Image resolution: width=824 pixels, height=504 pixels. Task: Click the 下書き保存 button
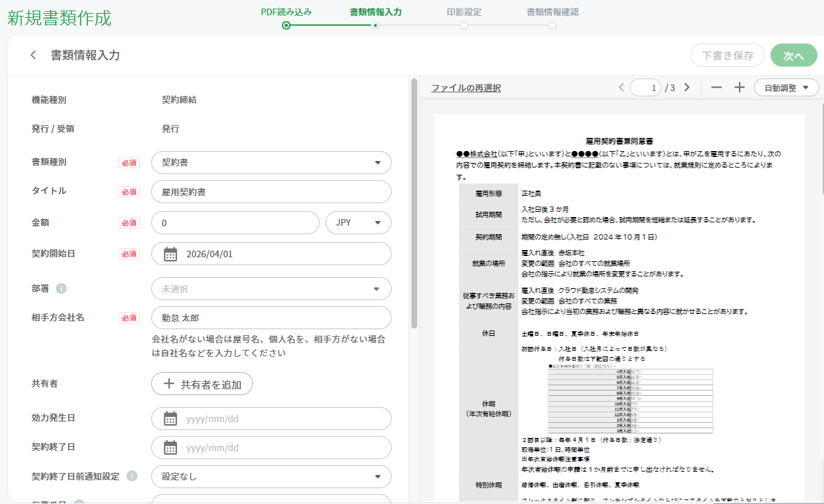pos(728,55)
